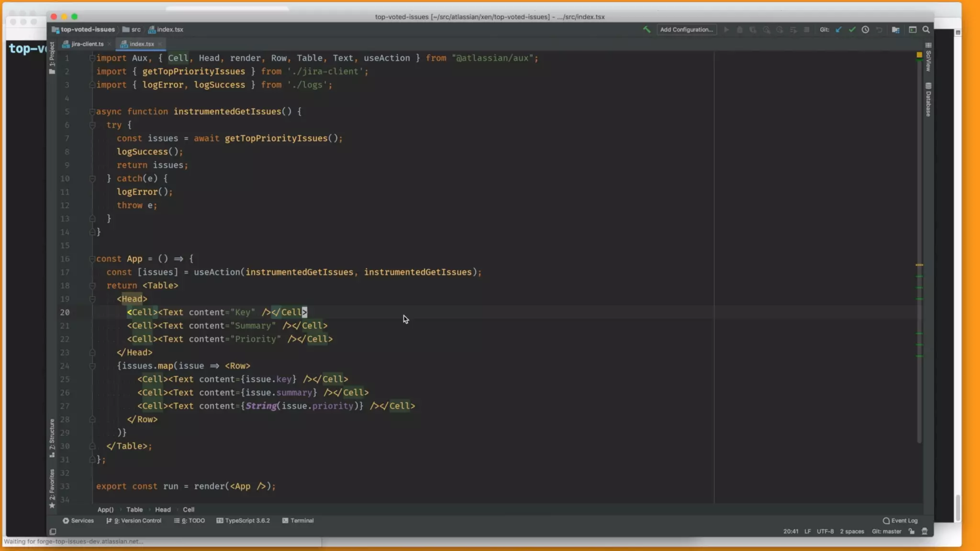Click the green Git commit checkmark

[852, 30]
